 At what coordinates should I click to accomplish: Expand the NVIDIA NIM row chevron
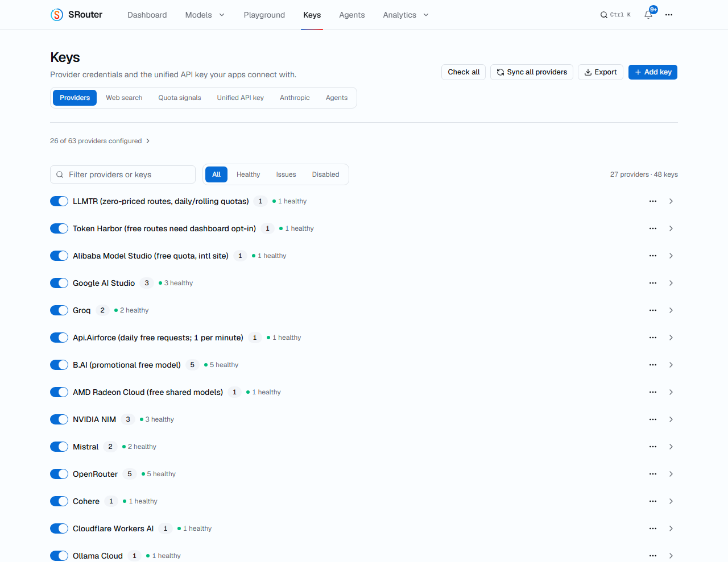[x=671, y=419]
